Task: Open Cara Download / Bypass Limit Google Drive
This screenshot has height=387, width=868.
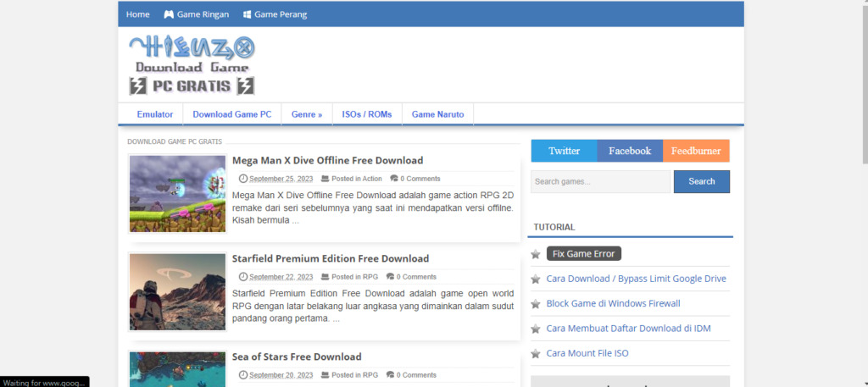Action: 636,279
